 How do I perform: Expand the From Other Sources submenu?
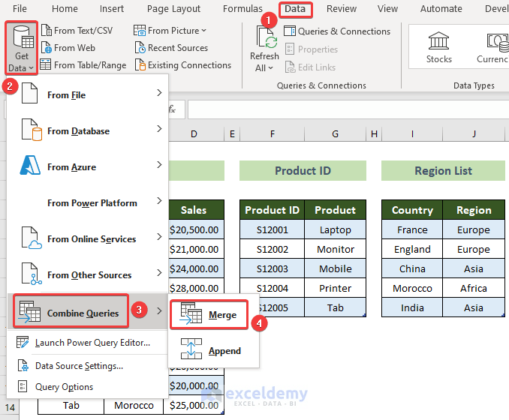pyautogui.click(x=88, y=274)
